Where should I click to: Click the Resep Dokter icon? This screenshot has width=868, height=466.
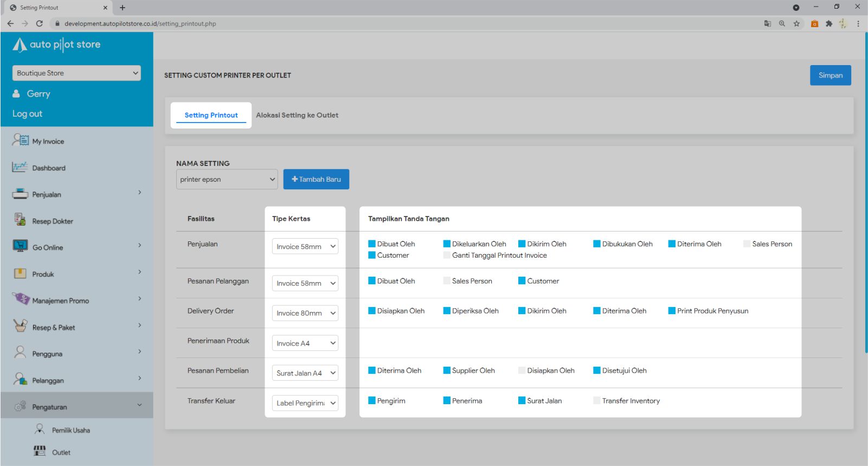(20, 220)
